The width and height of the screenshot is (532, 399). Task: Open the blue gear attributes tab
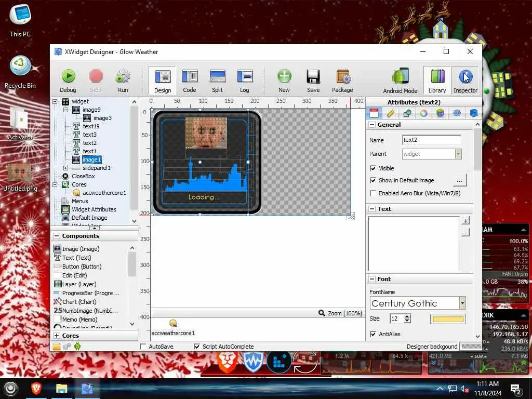457,113
